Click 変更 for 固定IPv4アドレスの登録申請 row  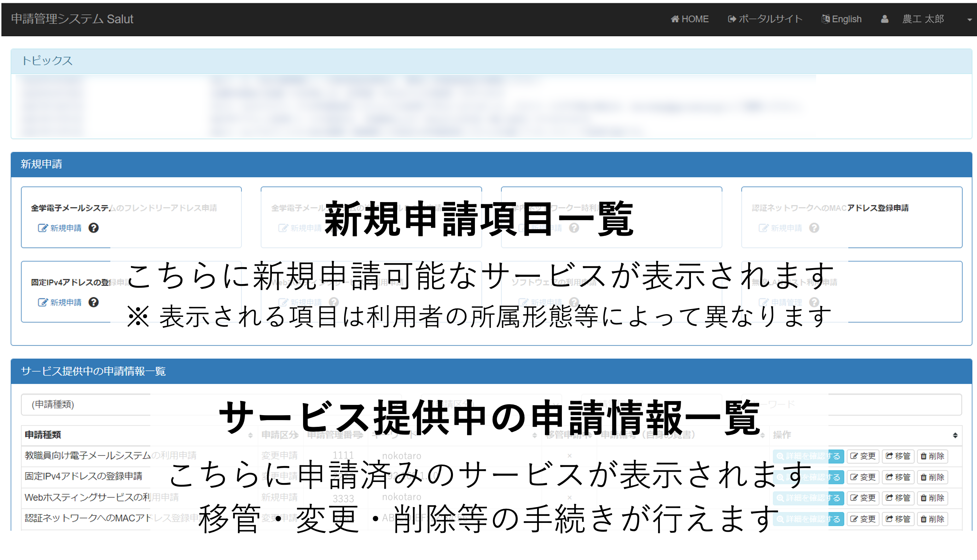(863, 477)
